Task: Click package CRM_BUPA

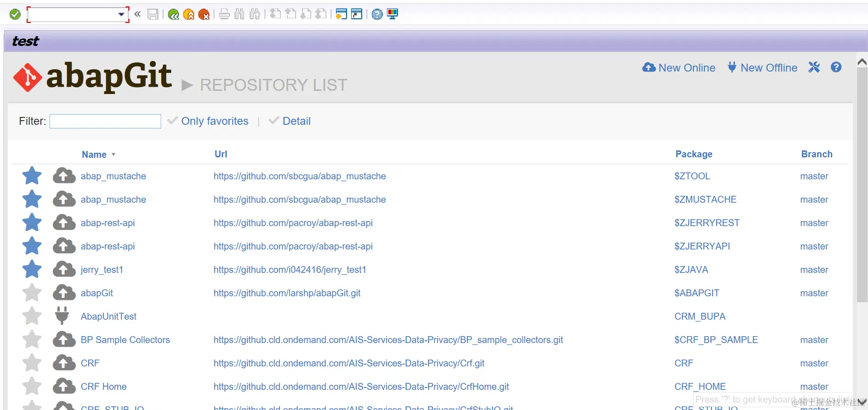Action: [x=700, y=316]
